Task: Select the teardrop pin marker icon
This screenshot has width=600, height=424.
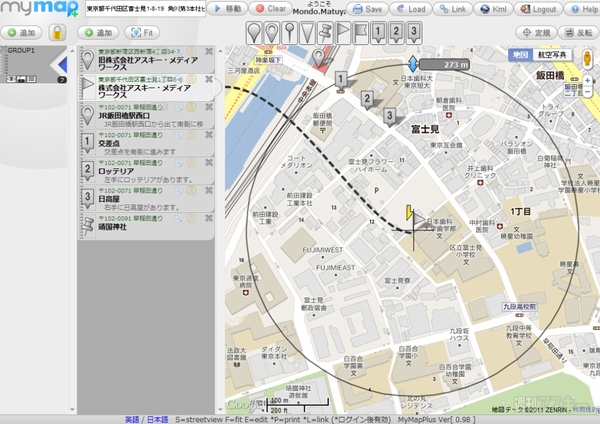Action: pyautogui.click(x=254, y=33)
